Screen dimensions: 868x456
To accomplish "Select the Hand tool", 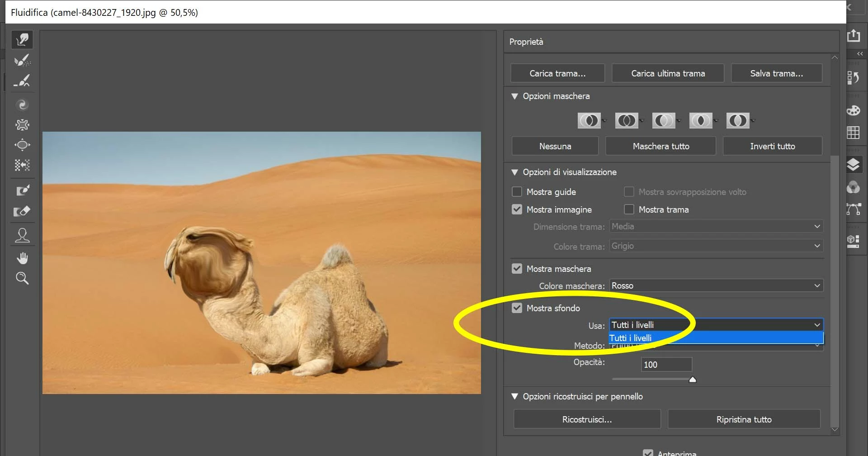I will point(22,258).
